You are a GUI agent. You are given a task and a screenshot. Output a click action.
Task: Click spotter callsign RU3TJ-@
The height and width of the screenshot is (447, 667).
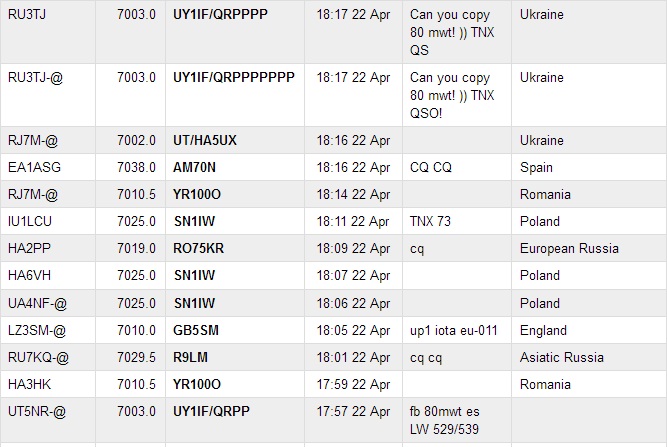tap(35, 78)
